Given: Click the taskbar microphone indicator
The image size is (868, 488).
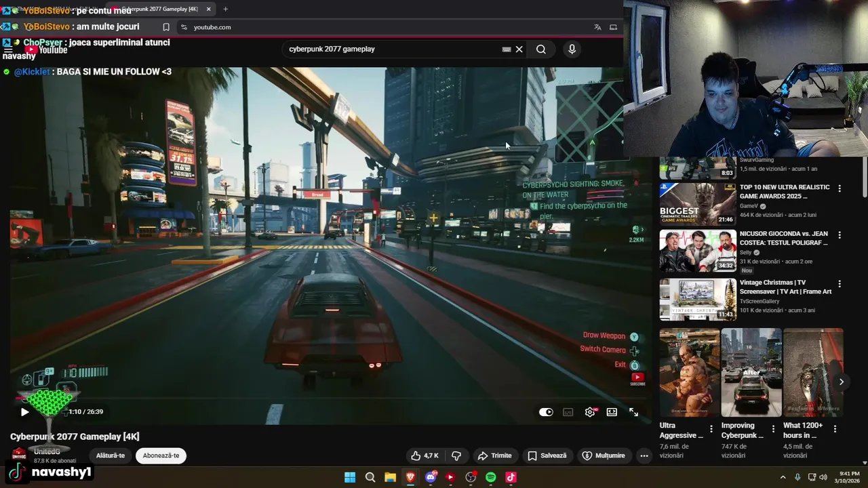Looking at the screenshot, I should pyautogui.click(x=797, y=477).
